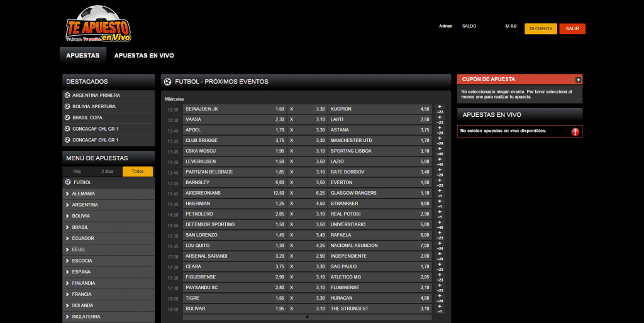
Task: Open the Francia country row
Action: point(108,294)
